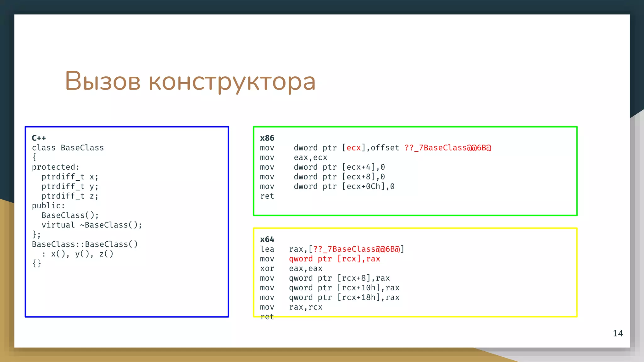Click "qword ptr [rcx+10h],rax"
Image resolution: width=644 pixels, height=362 pixels.
pos(344,288)
